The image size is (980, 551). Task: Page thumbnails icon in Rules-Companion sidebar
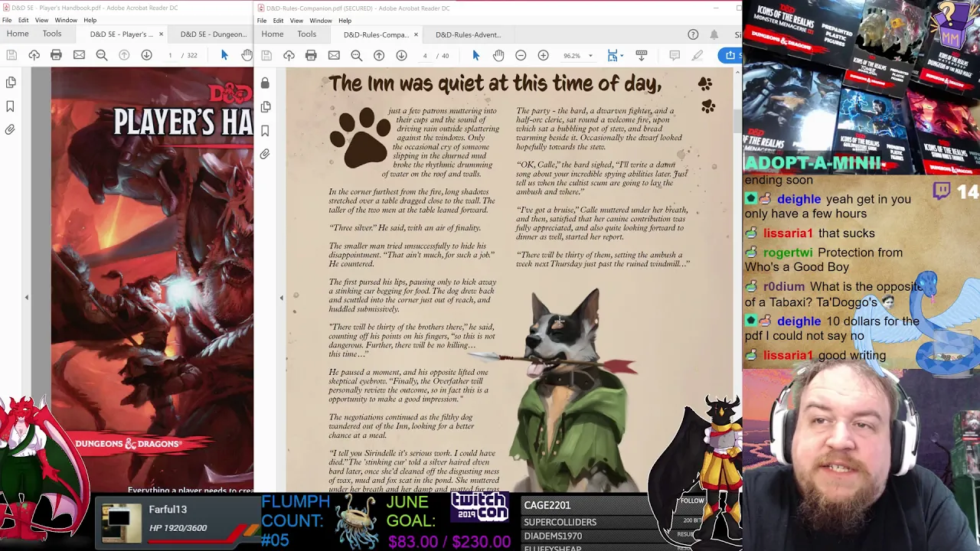point(265,106)
